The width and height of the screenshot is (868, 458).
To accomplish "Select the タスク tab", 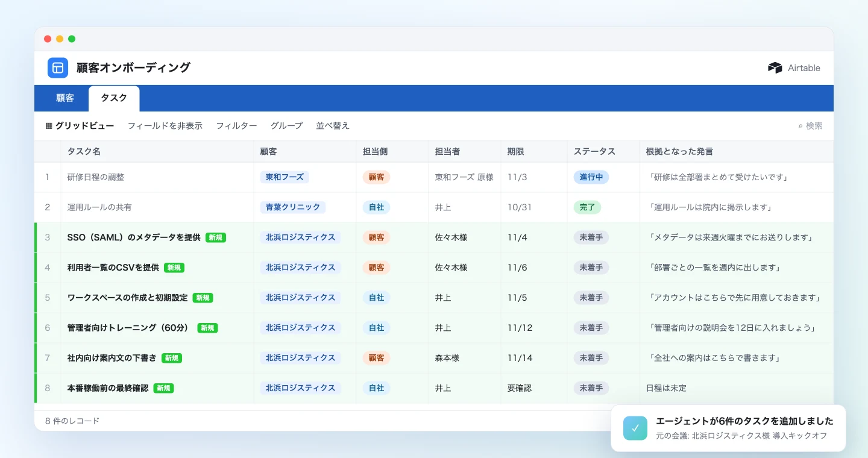I will point(114,98).
